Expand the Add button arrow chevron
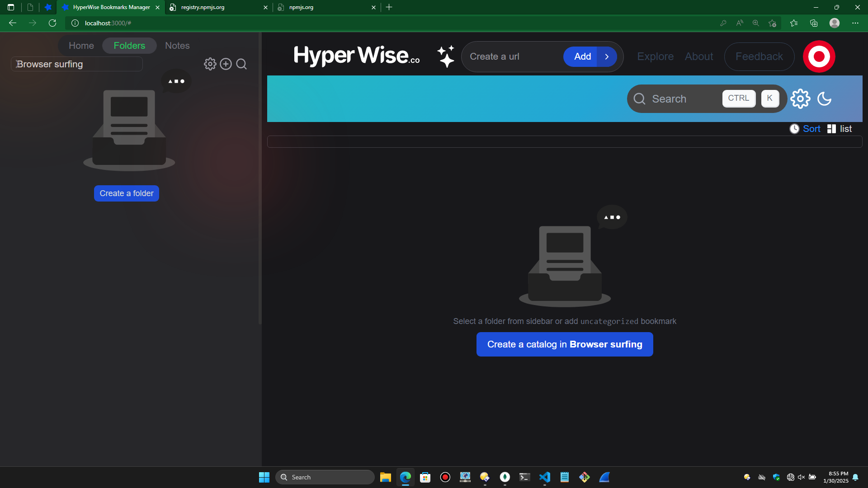Image resolution: width=868 pixels, height=488 pixels. pos(607,56)
